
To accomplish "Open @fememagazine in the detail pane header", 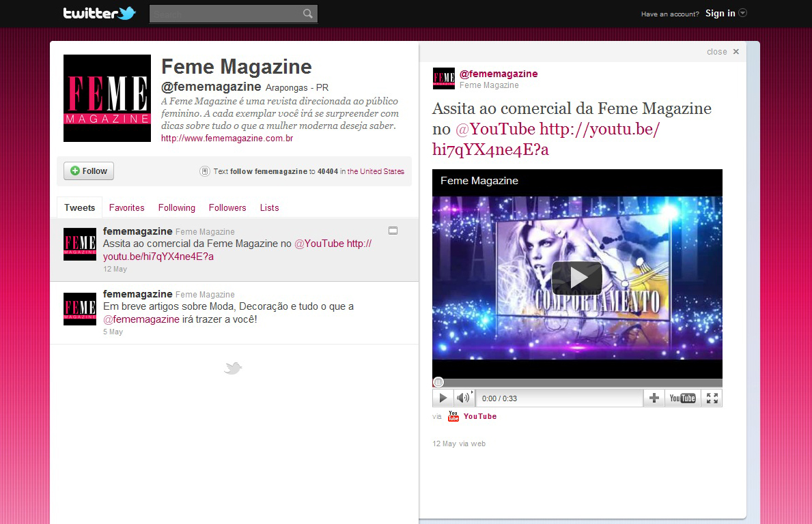I will [498, 74].
